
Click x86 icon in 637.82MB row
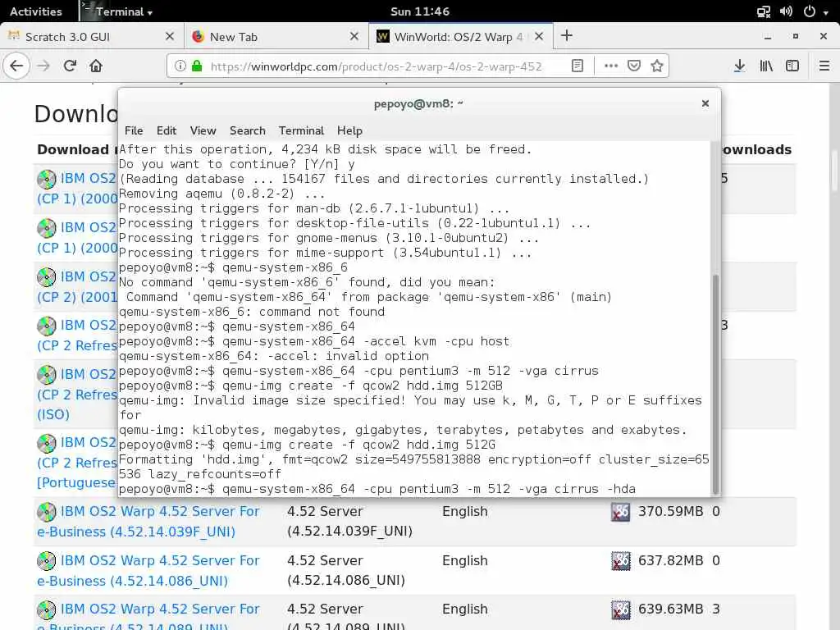[x=620, y=561]
